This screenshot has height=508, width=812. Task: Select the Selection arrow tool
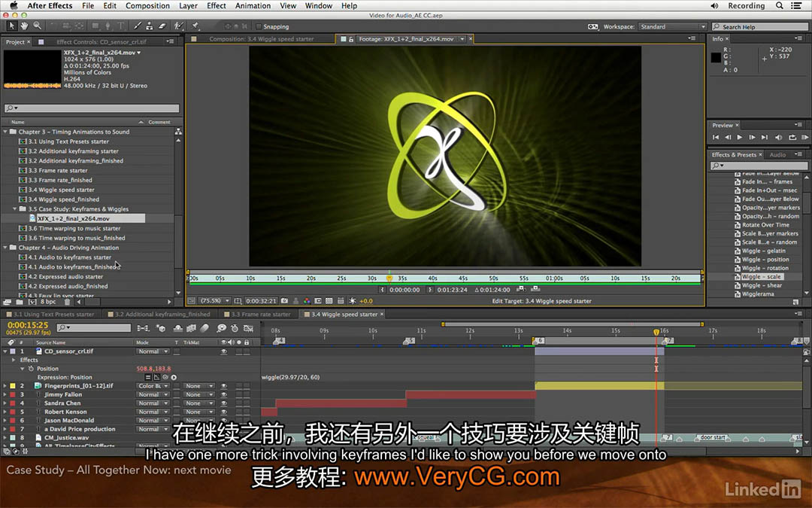click(12, 26)
